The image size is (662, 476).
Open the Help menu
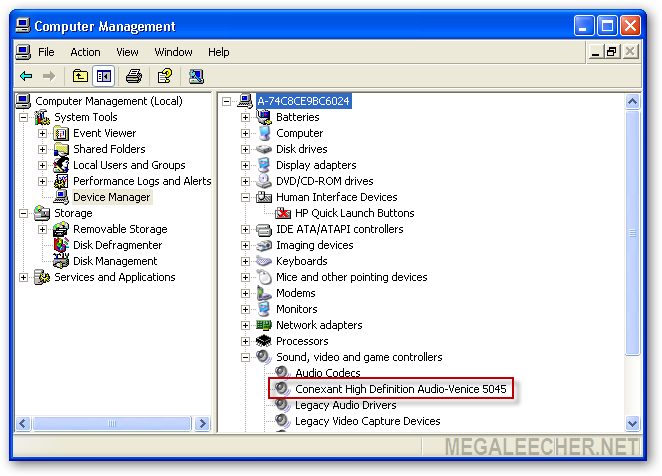click(x=218, y=52)
